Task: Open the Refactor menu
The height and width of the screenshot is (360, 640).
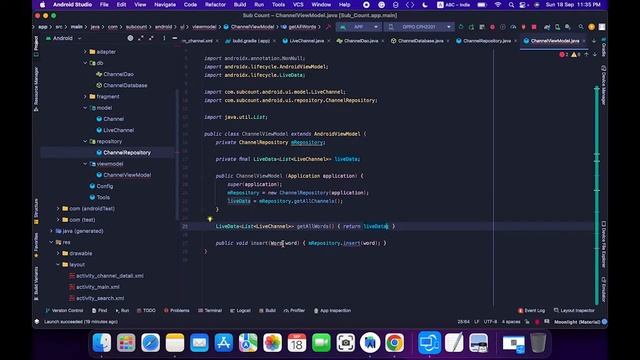Action: [215, 4]
